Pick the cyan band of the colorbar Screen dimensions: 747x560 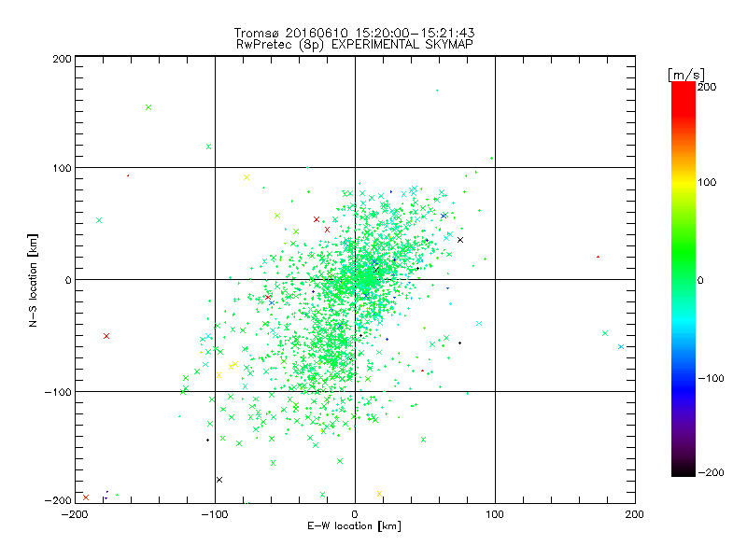tap(684, 324)
